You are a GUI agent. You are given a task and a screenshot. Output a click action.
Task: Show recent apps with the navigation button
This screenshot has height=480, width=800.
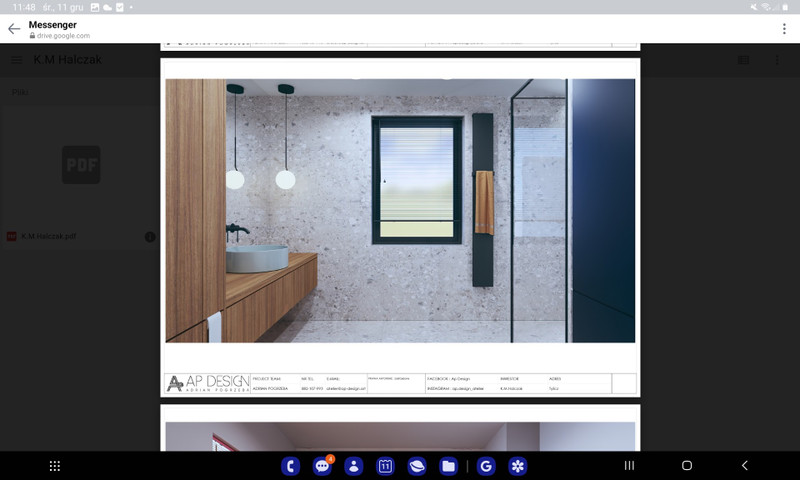point(629,466)
